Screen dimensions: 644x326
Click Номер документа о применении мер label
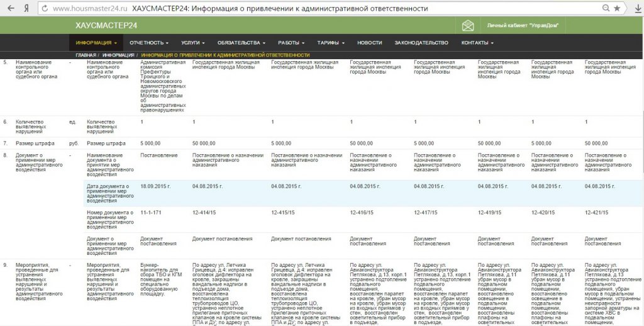pyautogui.click(x=110, y=220)
